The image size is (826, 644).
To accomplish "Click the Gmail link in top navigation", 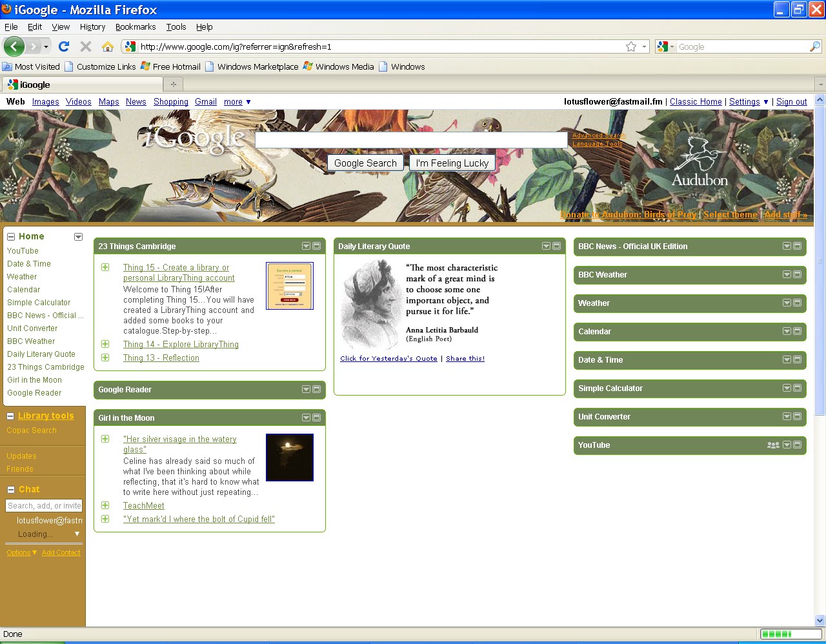I will tap(206, 102).
